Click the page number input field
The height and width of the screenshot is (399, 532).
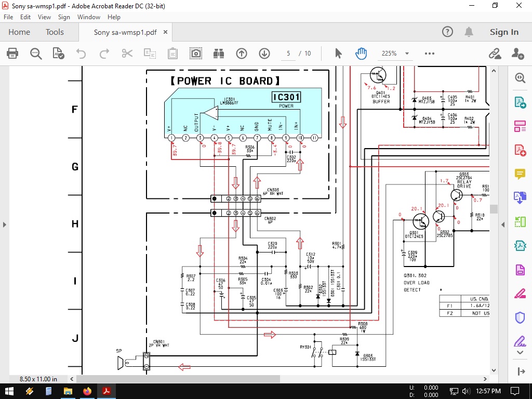[x=288, y=54]
